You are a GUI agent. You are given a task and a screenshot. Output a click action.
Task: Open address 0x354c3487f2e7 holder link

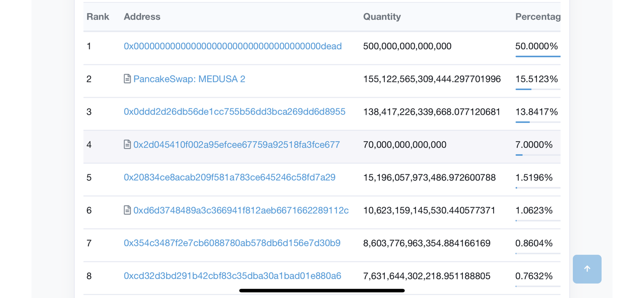click(232, 243)
